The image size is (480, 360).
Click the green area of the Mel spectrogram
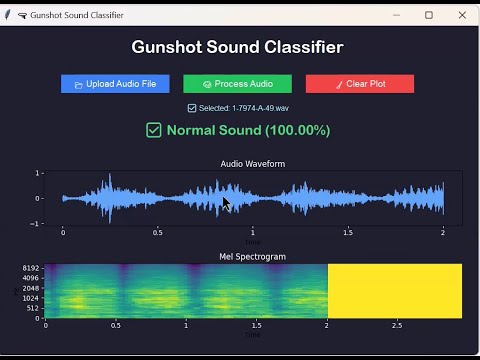tap(186, 291)
